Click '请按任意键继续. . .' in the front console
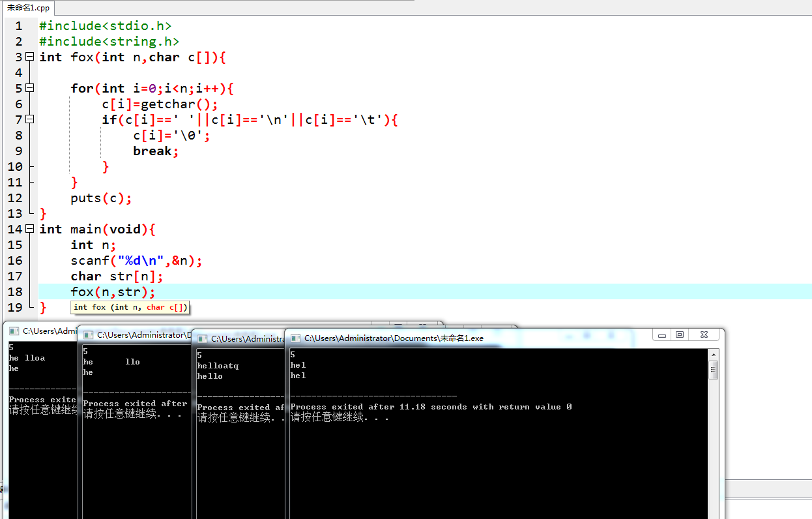 click(340, 417)
